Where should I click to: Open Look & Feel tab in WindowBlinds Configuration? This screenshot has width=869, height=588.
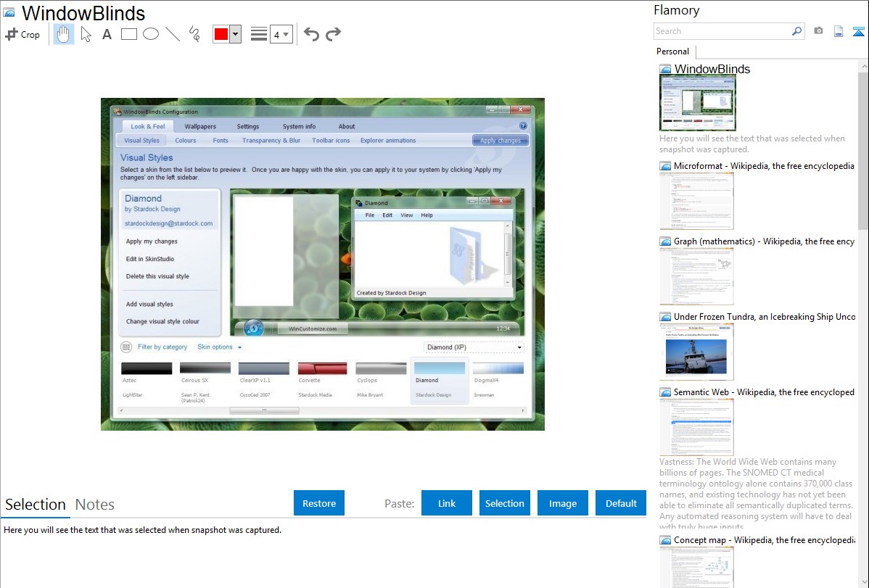[x=147, y=126]
